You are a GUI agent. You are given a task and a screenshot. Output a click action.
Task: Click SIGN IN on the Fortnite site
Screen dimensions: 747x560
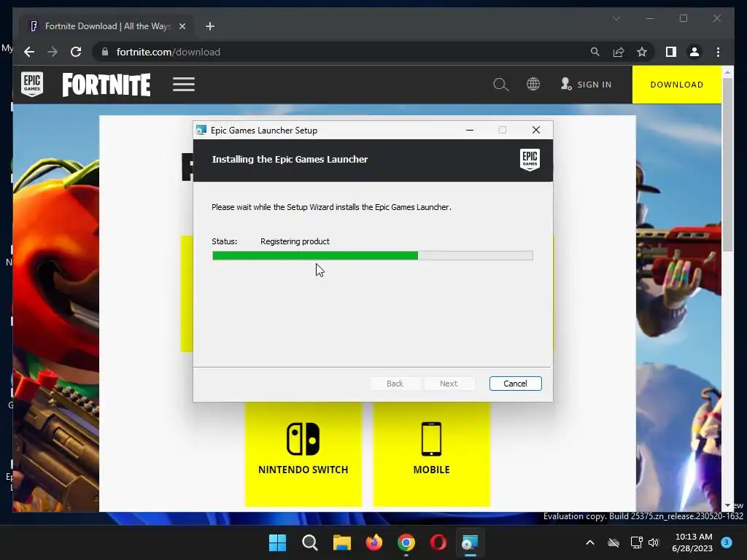tap(586, 85)
